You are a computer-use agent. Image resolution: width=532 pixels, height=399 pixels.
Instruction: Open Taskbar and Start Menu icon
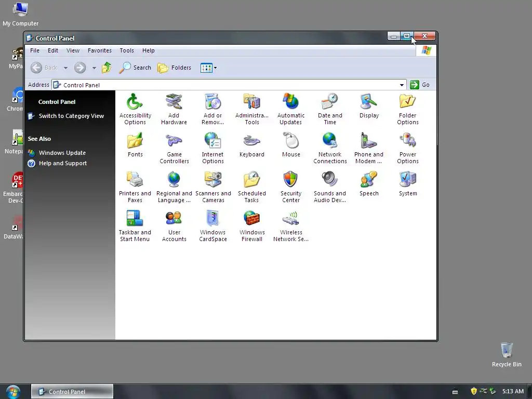135,226
